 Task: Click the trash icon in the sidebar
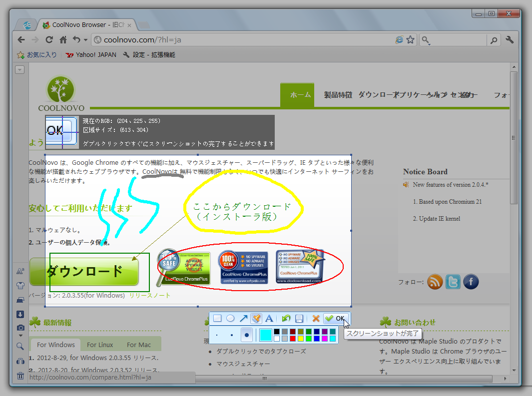pyautogui.click(x=20, y=376)
